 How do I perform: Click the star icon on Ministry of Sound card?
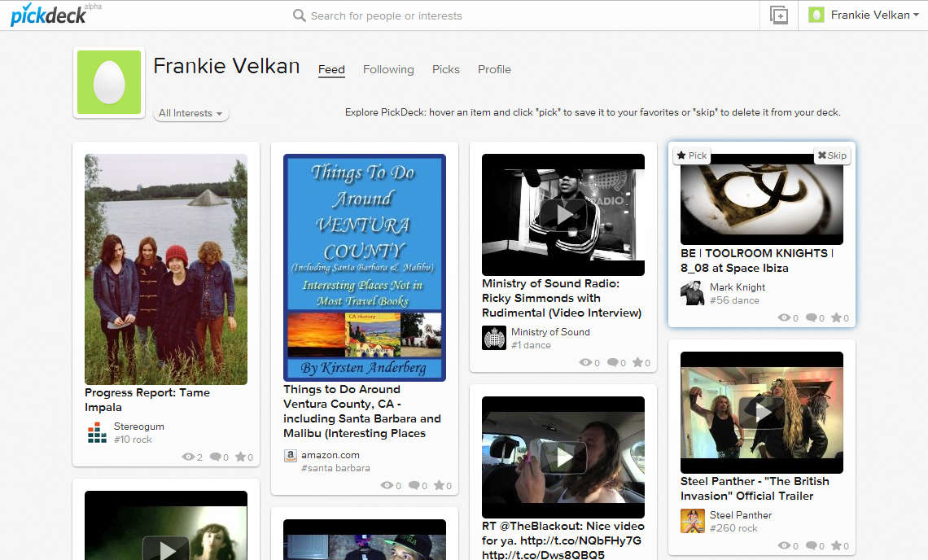coord(638,362)
